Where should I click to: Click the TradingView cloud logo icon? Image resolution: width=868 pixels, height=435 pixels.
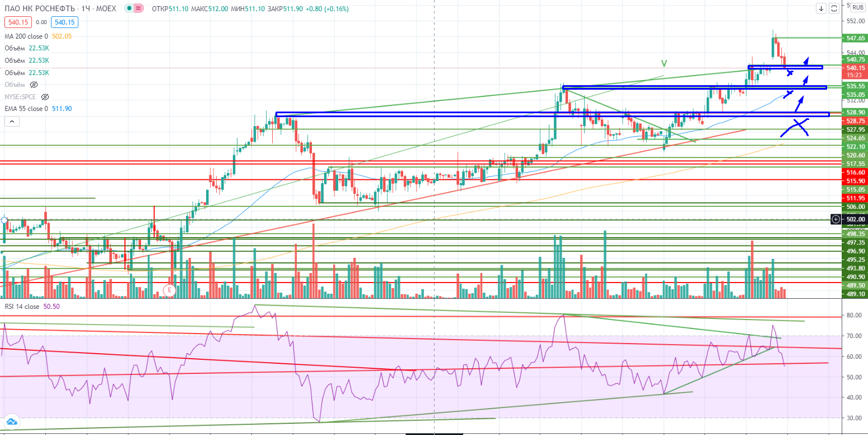pos(12,422)
